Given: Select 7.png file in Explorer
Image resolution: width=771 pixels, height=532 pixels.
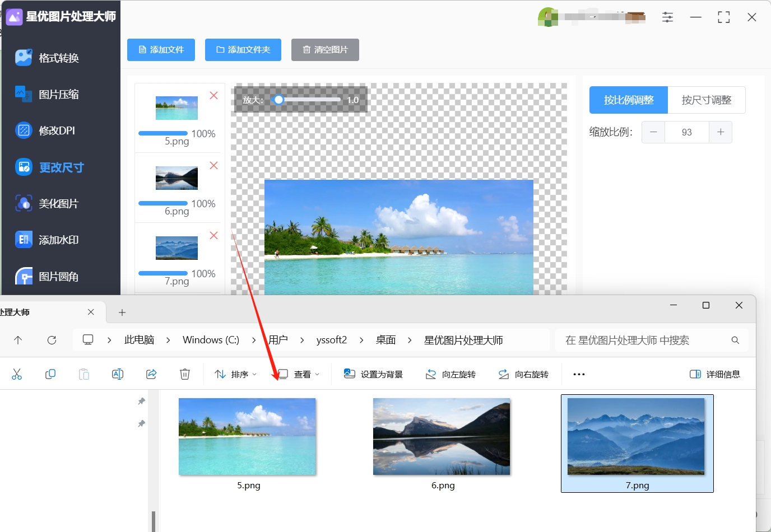Looking at the screenshot, I should coord(637,444).
